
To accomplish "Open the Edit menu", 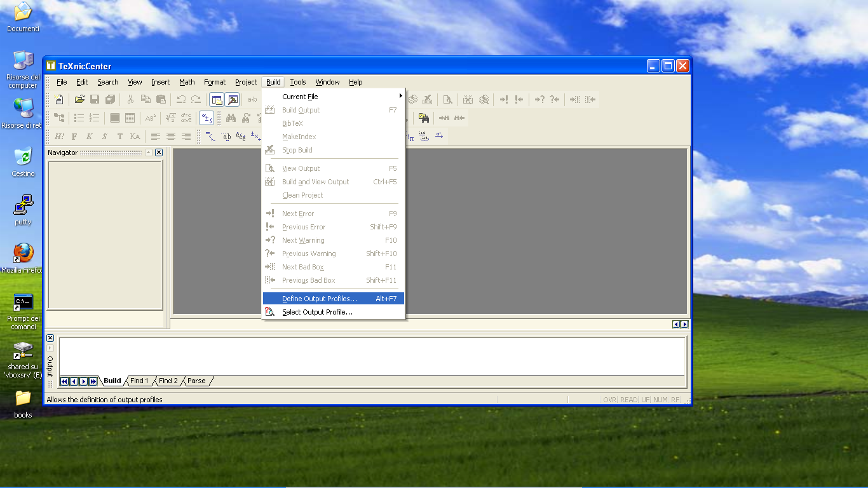I will [x=82, y=82].
